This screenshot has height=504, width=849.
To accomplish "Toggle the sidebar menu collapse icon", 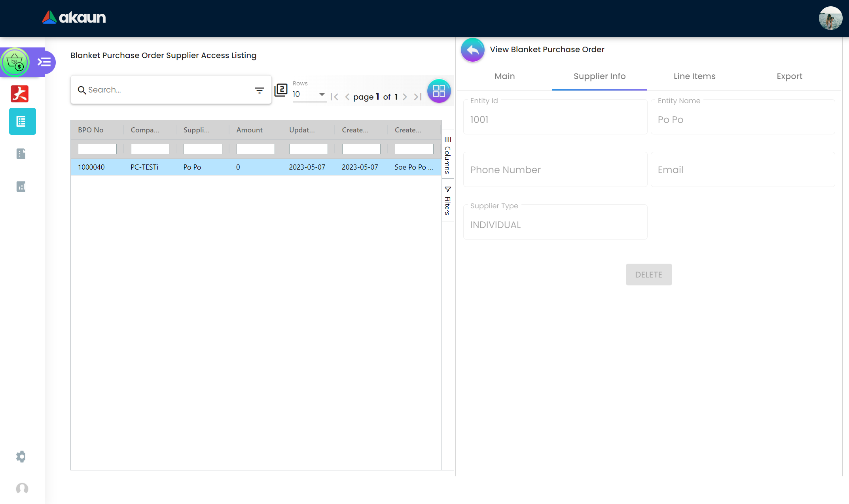I will tap(44, 62).
